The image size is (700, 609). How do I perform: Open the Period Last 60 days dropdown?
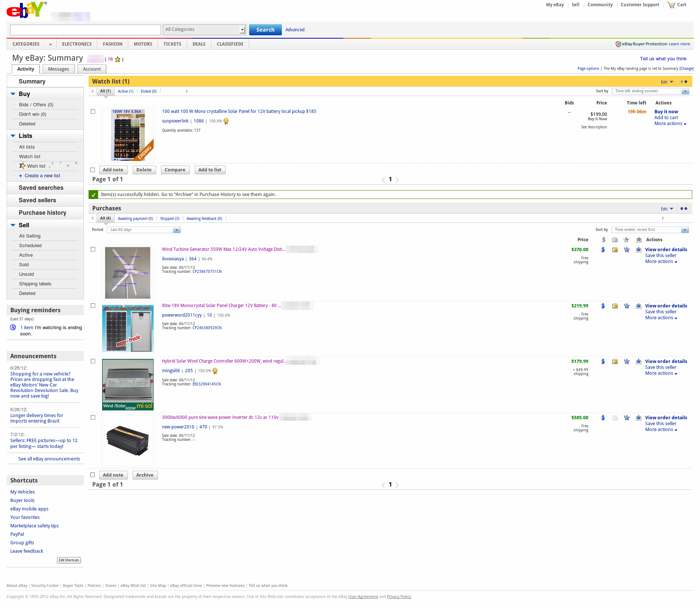point(144,230)
